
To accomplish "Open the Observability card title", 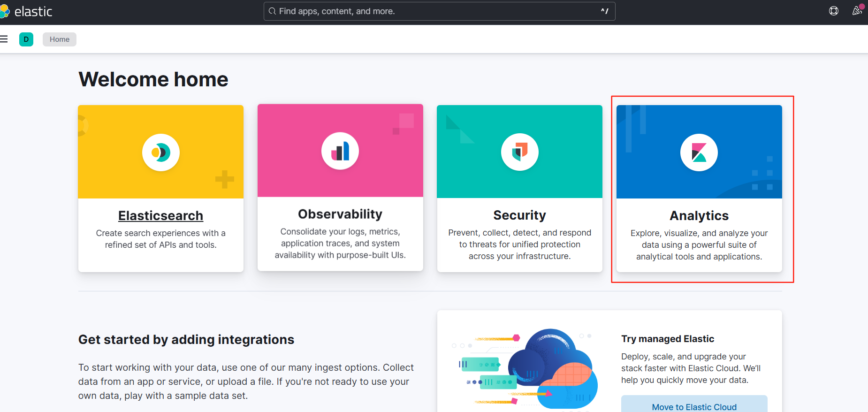I will [340, 214].
